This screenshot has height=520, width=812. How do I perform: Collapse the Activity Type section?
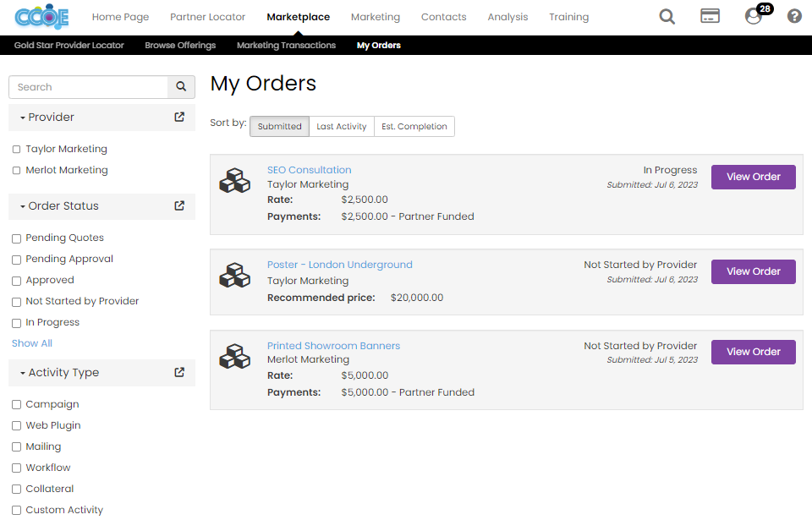pos(23,372)
